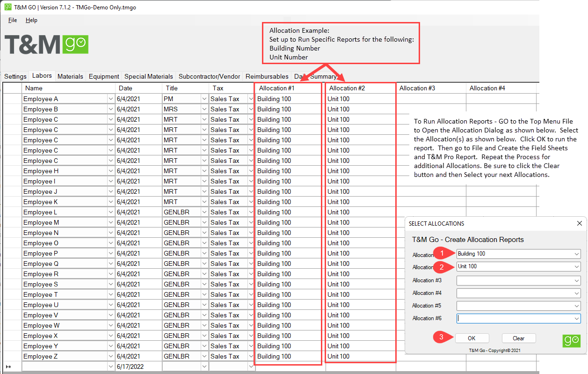Open the Help menu

click(x=31, y=20)
